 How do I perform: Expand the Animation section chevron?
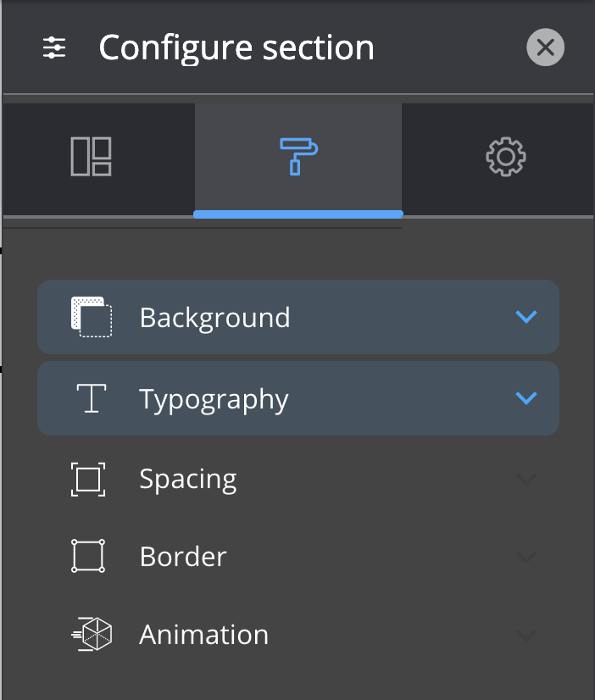(x=526, y=634)
